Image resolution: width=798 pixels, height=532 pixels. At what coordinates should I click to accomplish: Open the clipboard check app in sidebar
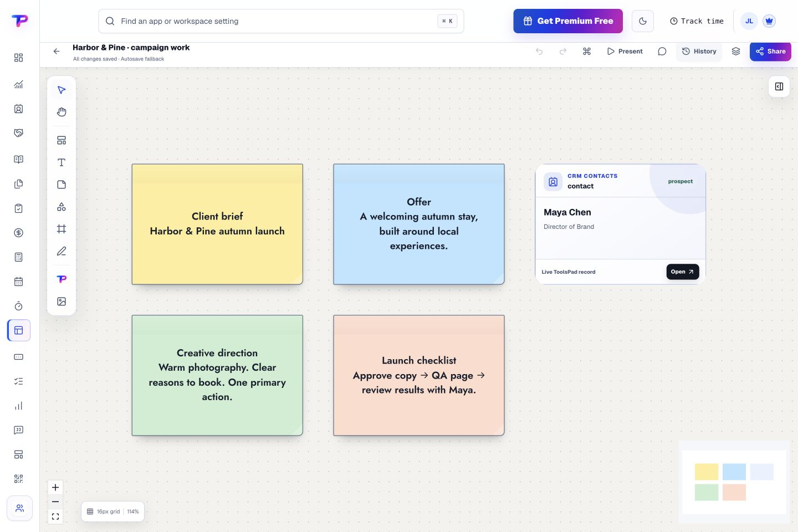18,208
